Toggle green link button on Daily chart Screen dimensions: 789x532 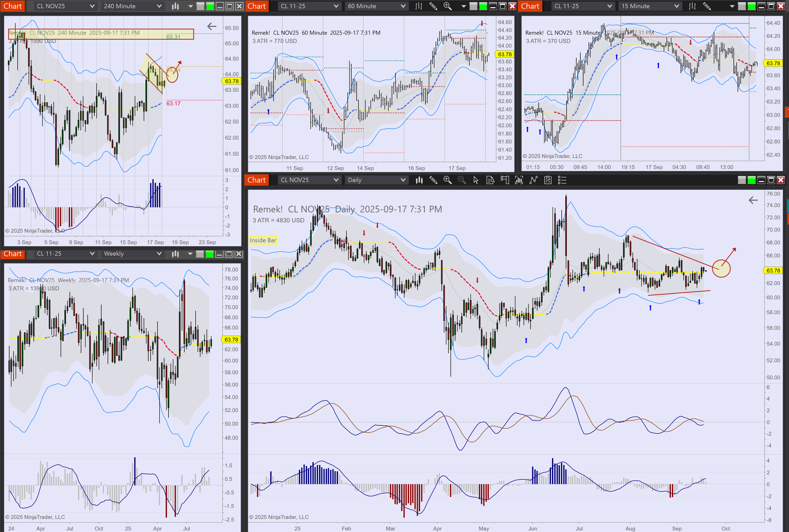[752, 180]
